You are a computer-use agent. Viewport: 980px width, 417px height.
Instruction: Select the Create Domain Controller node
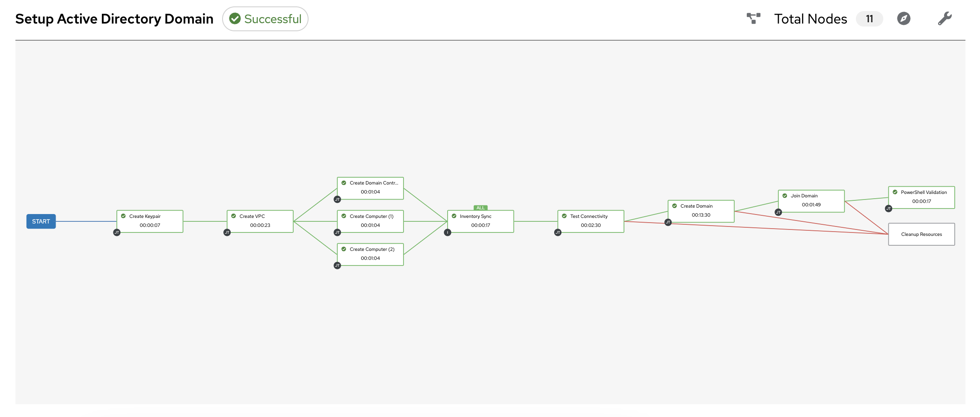(x=370, y=188)
